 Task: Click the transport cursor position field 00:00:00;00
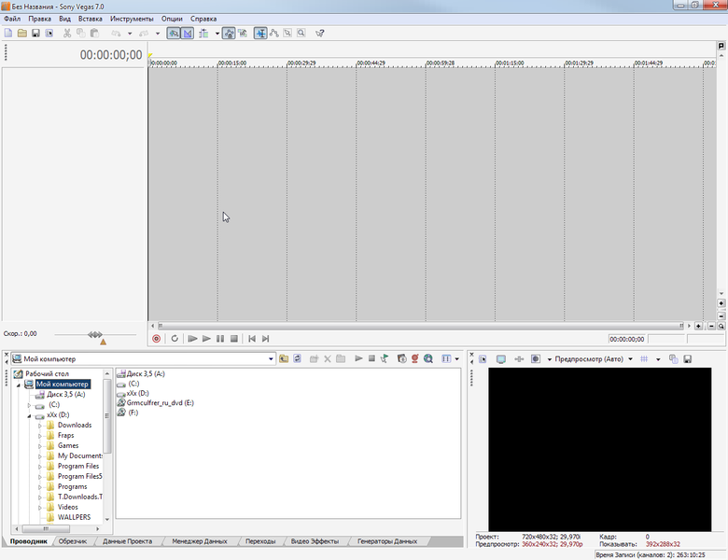[627, 340]
